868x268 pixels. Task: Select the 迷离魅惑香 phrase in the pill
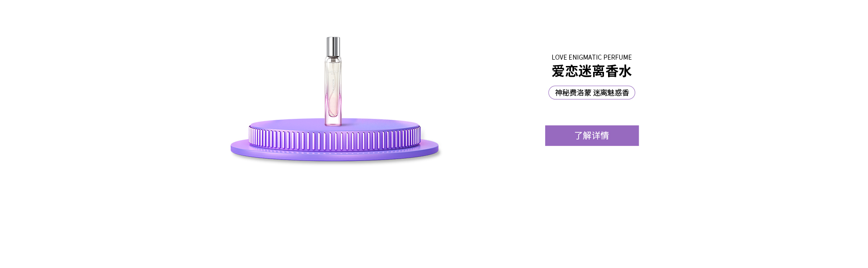pos(611,93)
